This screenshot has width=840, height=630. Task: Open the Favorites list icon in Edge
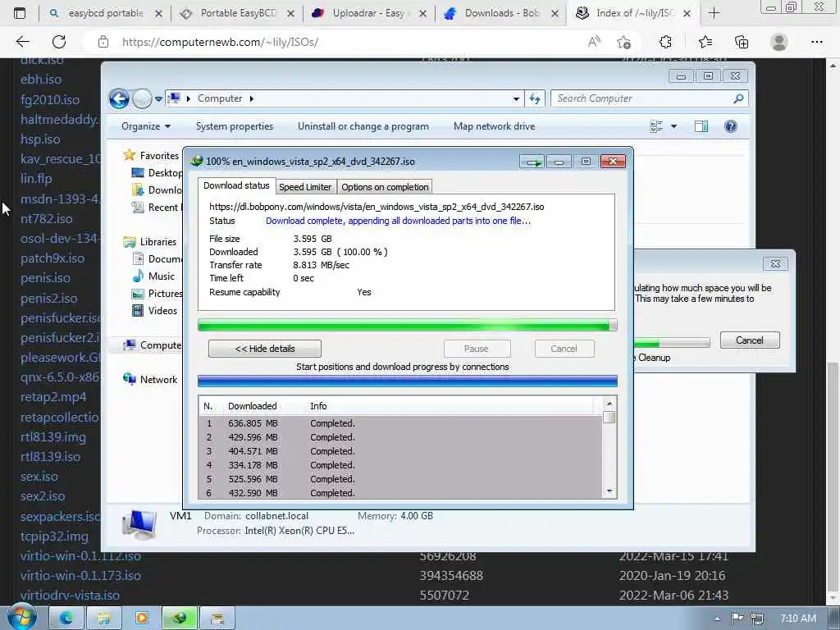pos(705,42)
